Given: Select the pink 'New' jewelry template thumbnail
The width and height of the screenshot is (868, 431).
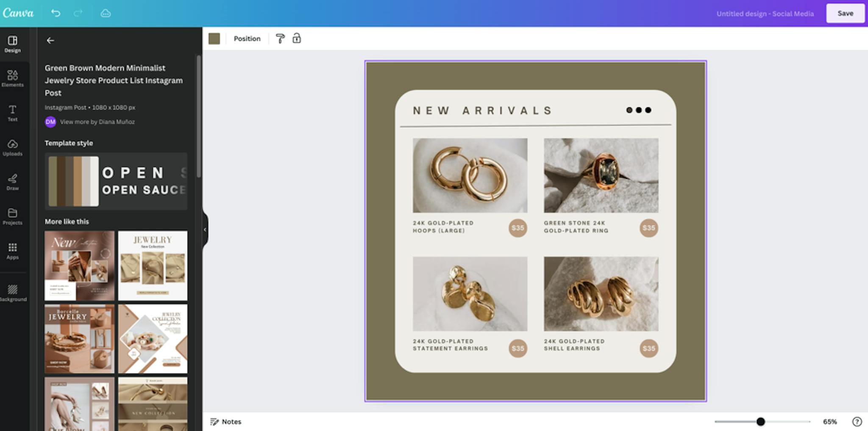Looking at the screenshot, I should (79, 265).
